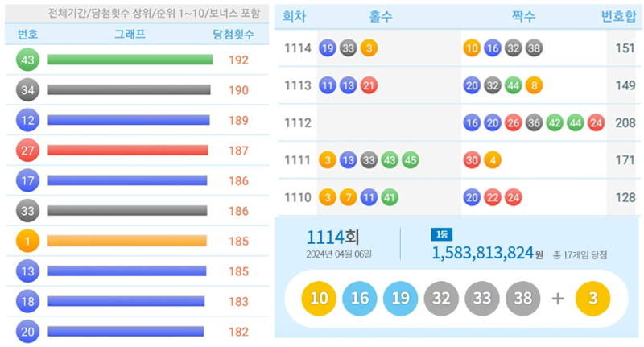Click the number sum 149
Screen dimensions: 644x347
(x=625, y=85)
